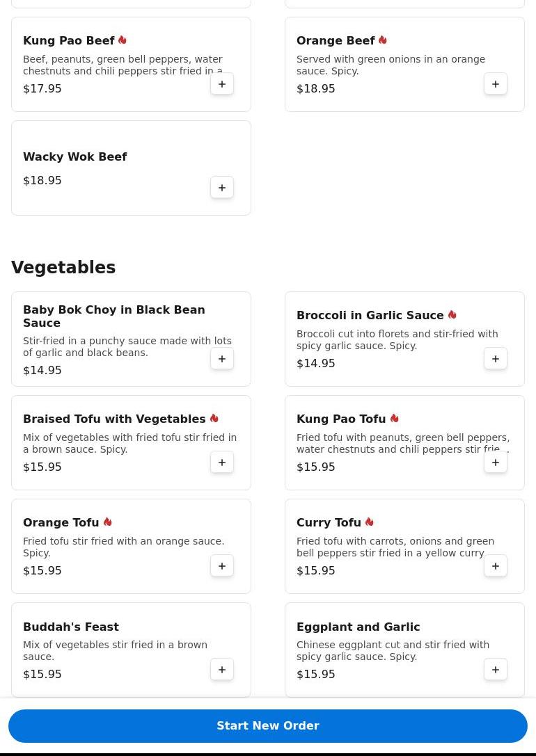Screen dimensions: 536x756
Task: Add Orange Beef using plus button
Action: 496,84
